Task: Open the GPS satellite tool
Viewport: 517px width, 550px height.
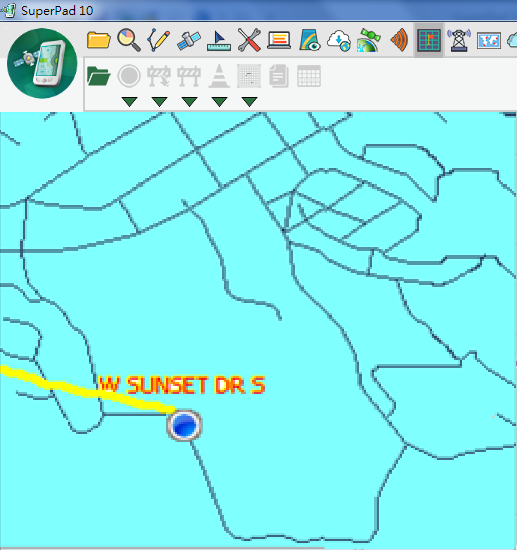Action: coord(189,40)
